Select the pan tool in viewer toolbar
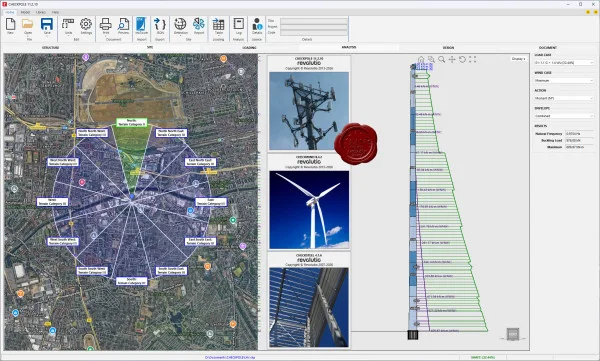Viewport: 600px width, 361px height. [452, 59]
